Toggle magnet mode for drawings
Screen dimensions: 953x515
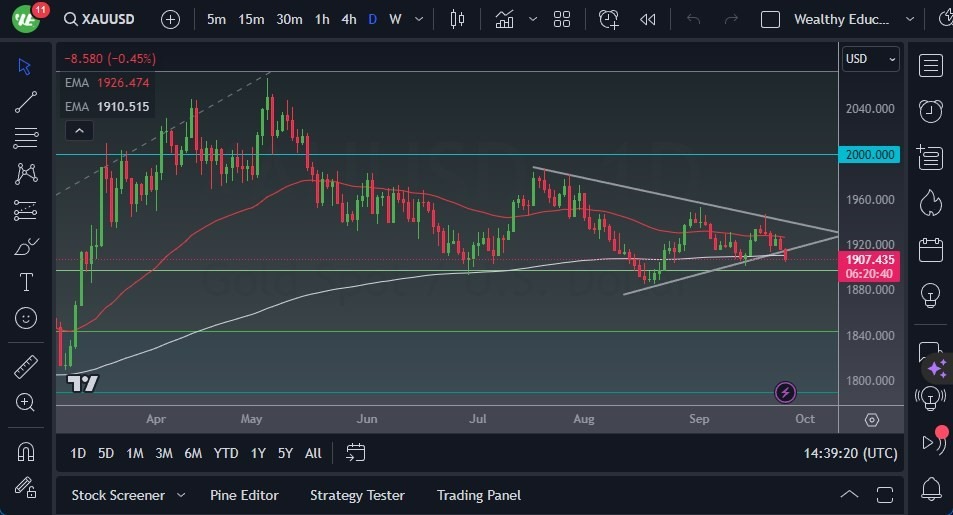click(26, 452)
